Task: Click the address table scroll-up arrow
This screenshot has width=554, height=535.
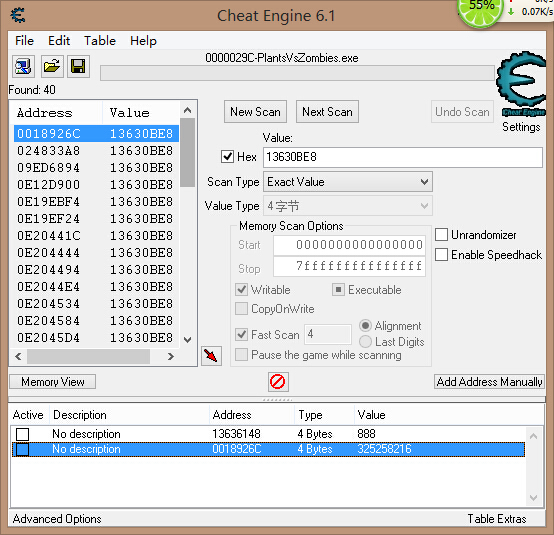Action: [x=534, y=436]
